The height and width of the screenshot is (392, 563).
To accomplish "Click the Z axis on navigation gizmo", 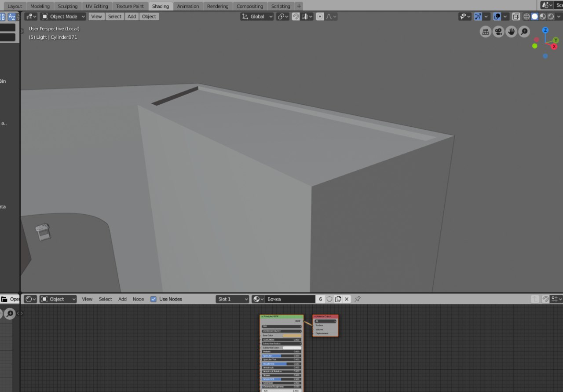I will [545, 30].
